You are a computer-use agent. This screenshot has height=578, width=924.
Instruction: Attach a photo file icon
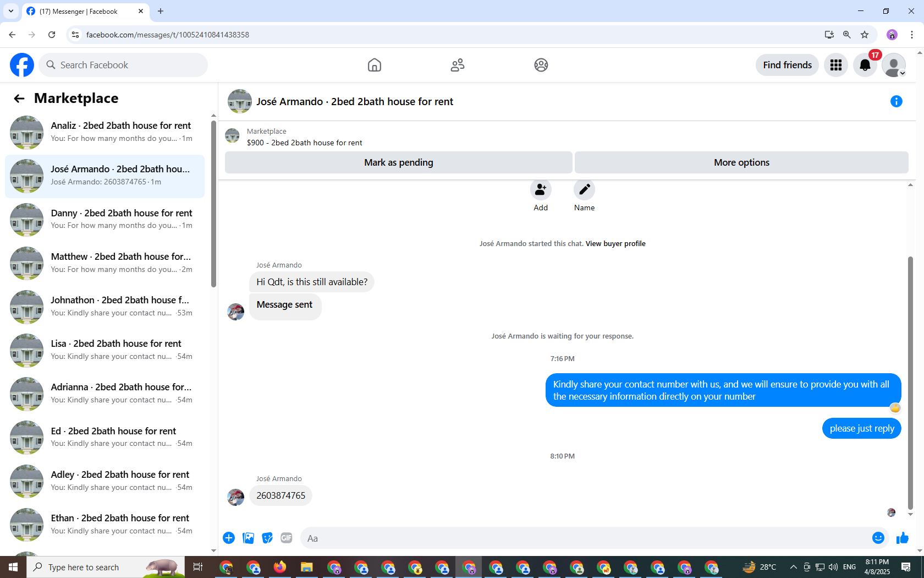248,538
